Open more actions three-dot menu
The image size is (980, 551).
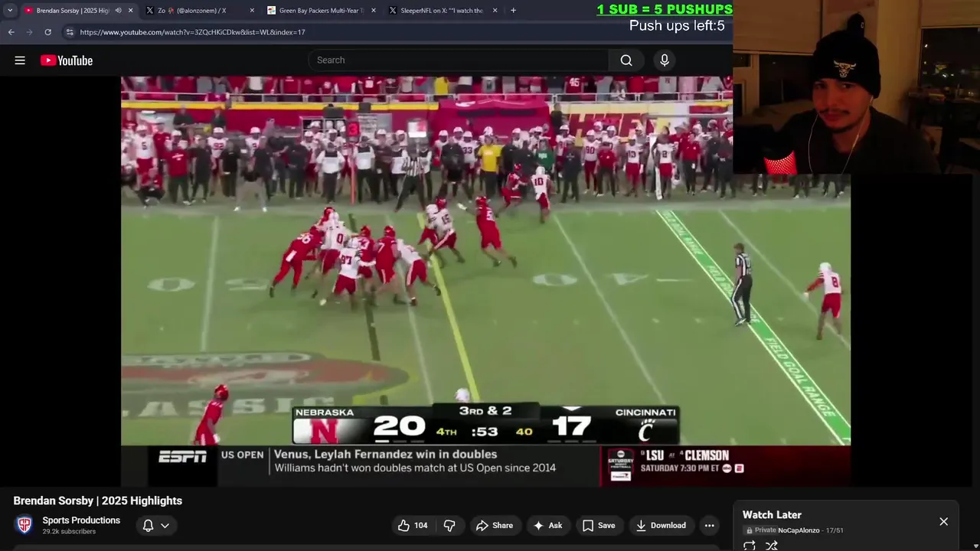710,525
